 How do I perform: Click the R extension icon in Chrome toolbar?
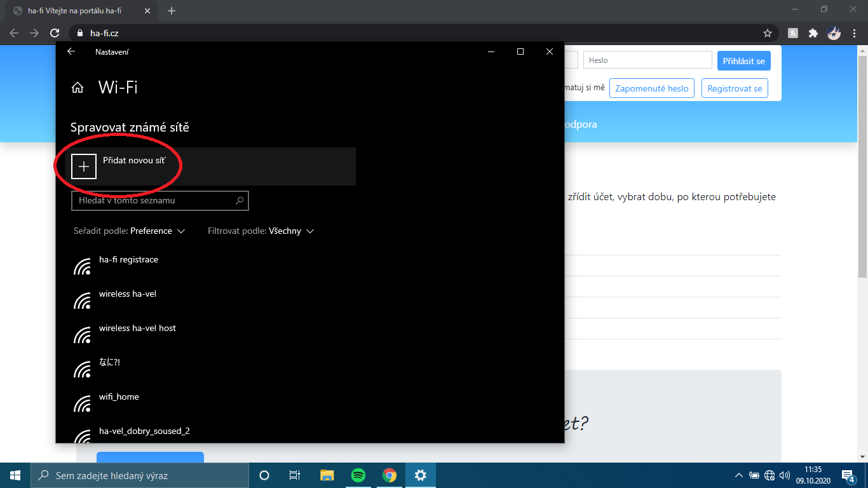coord(793,33)
